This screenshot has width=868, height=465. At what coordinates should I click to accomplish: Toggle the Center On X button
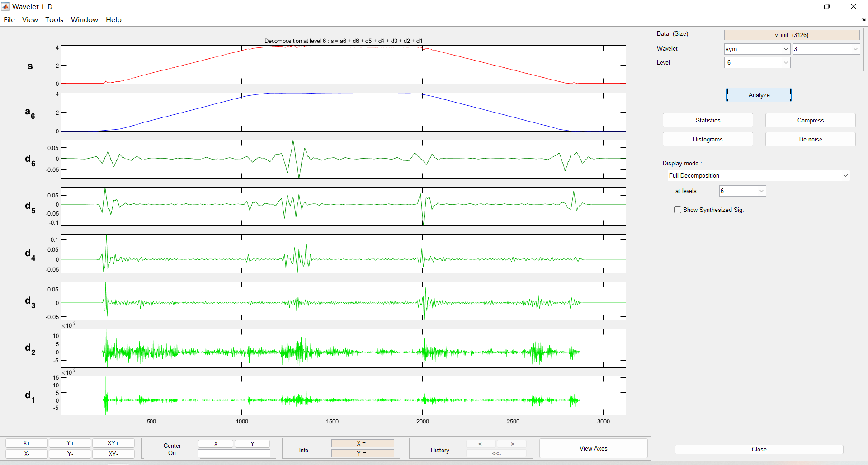(x=216, y=444)
